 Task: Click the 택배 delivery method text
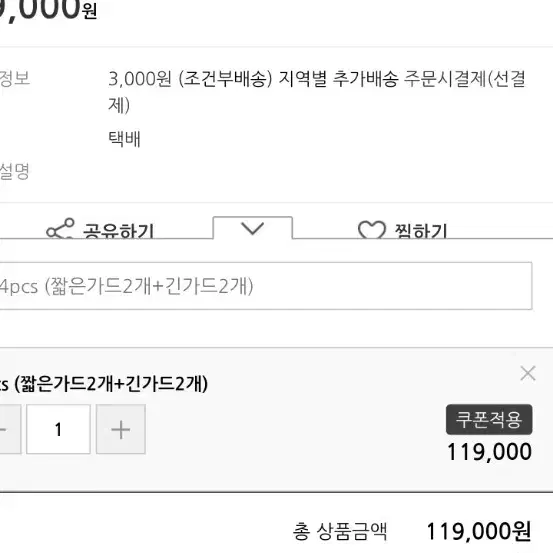click(x=124, y=139)
